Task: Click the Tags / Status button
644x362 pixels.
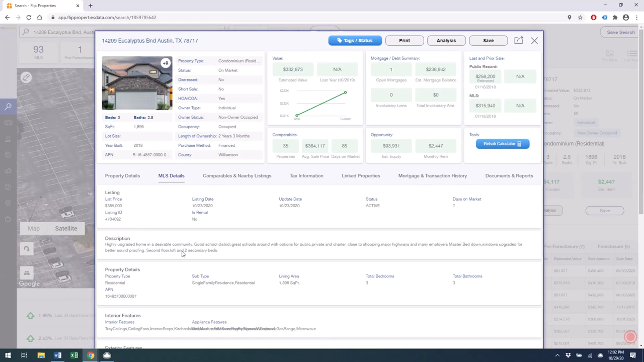Action: 355,40
